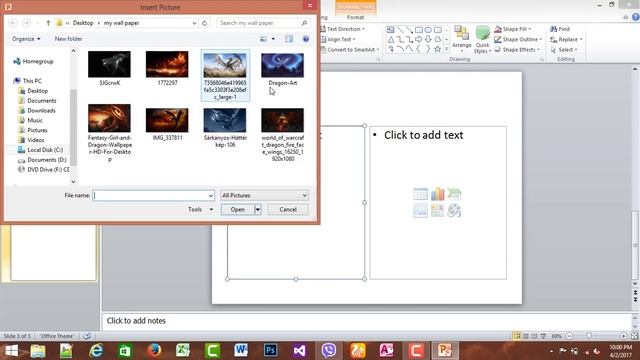Cancel the Insert Picture dialog
Image resolution: width=640 pixels, height=360 pixels.
click(288, 209)
